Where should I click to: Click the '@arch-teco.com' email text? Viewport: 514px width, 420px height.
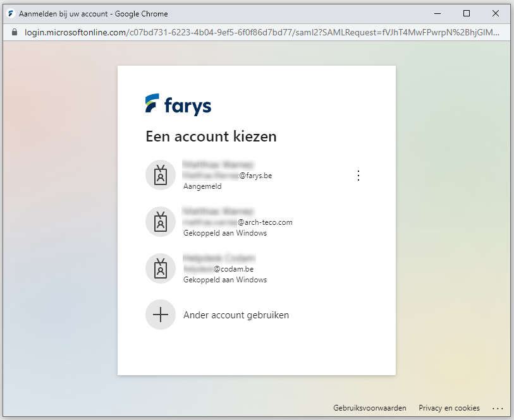point(265,222)
